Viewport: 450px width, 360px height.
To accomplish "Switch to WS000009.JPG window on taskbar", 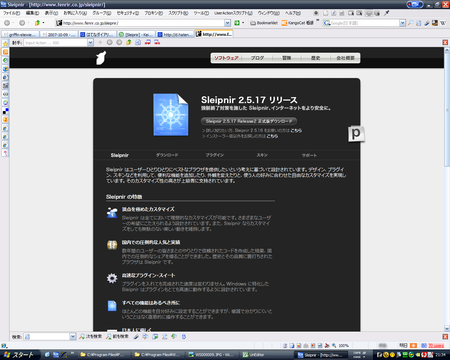I will point(212,355).
